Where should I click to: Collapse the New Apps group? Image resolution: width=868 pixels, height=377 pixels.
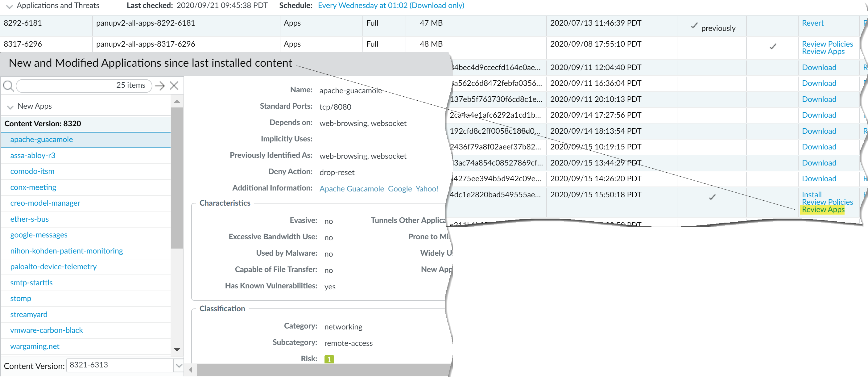tap(10, 107)
